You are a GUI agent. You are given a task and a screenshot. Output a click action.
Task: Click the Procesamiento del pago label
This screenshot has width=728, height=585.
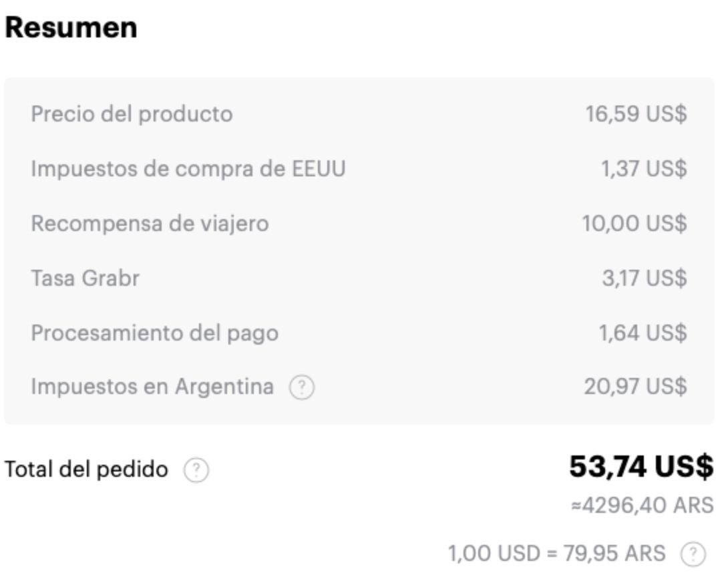(x=154, y=333)
